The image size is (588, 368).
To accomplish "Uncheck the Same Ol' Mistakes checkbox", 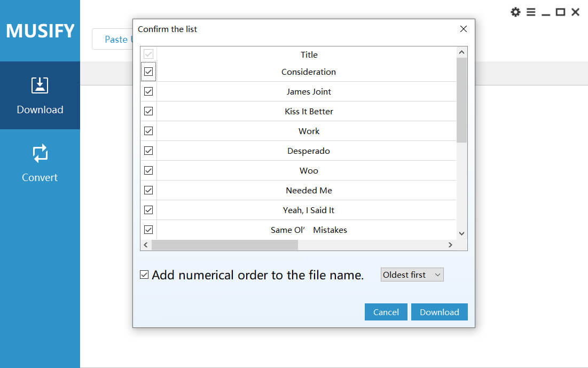I will coord(148,230).
